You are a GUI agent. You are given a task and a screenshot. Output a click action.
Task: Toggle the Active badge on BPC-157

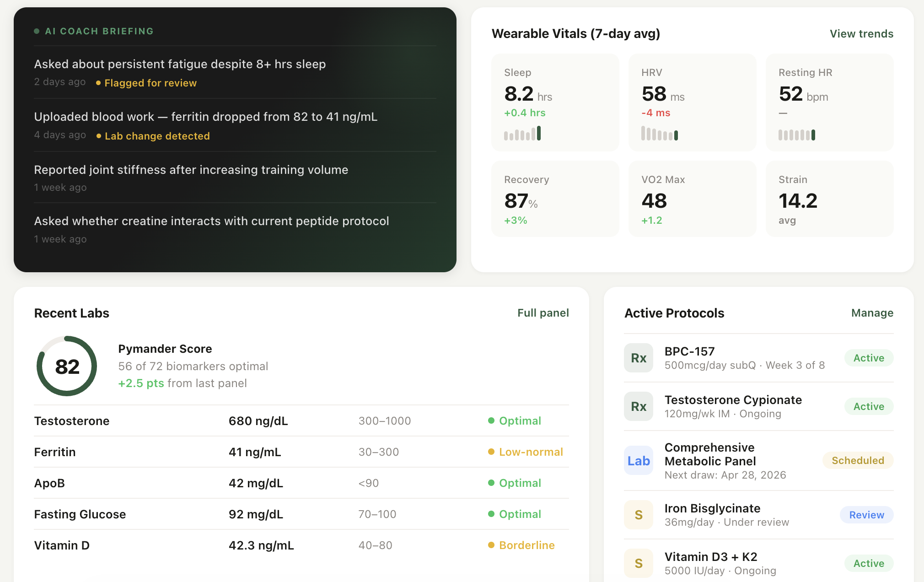[x=868, y=358]
